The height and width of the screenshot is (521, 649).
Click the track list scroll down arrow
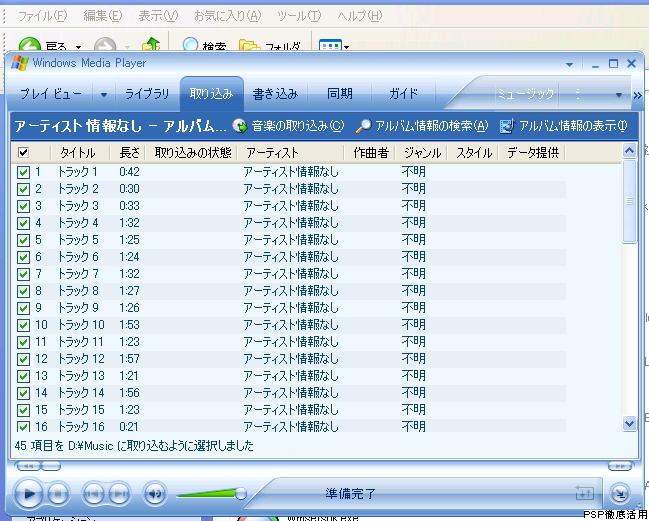(629, 423)
